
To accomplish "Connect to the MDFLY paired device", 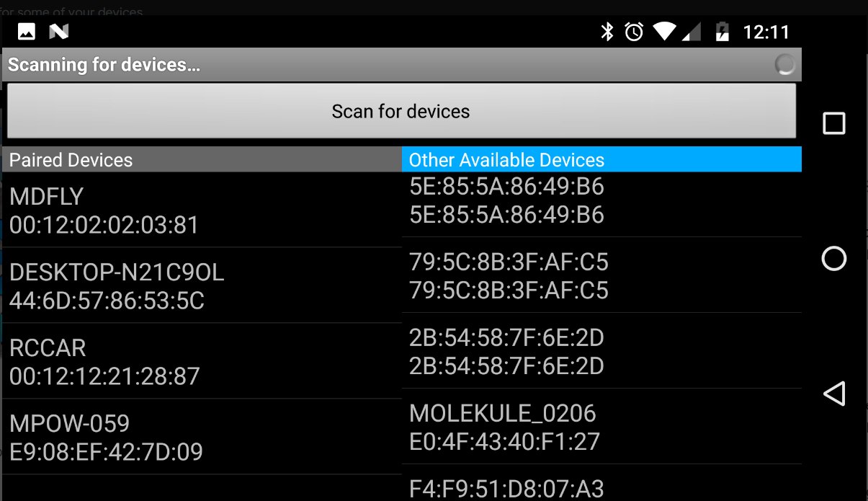I will [202, 209].
